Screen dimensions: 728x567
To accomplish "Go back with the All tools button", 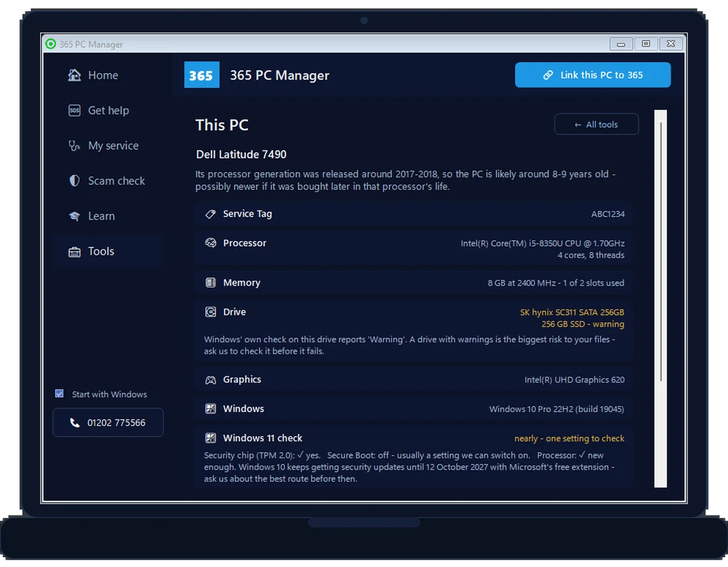I will click(x=596, y=124).
